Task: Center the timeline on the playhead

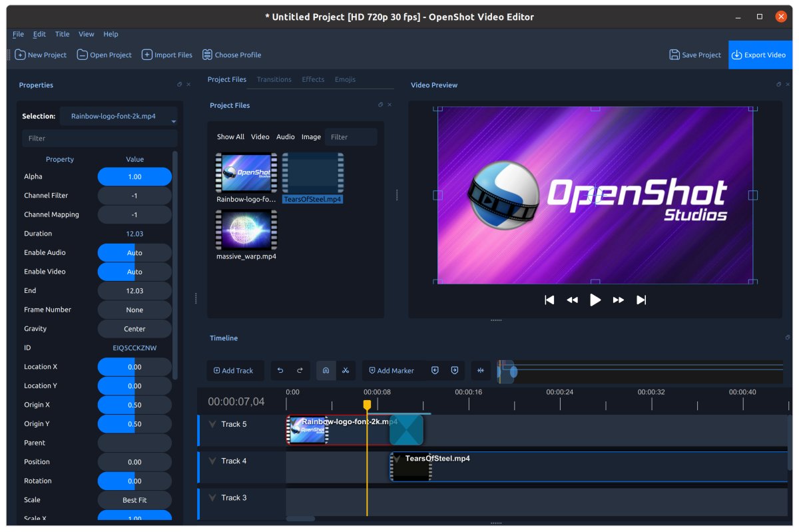Action: [480, 370]
